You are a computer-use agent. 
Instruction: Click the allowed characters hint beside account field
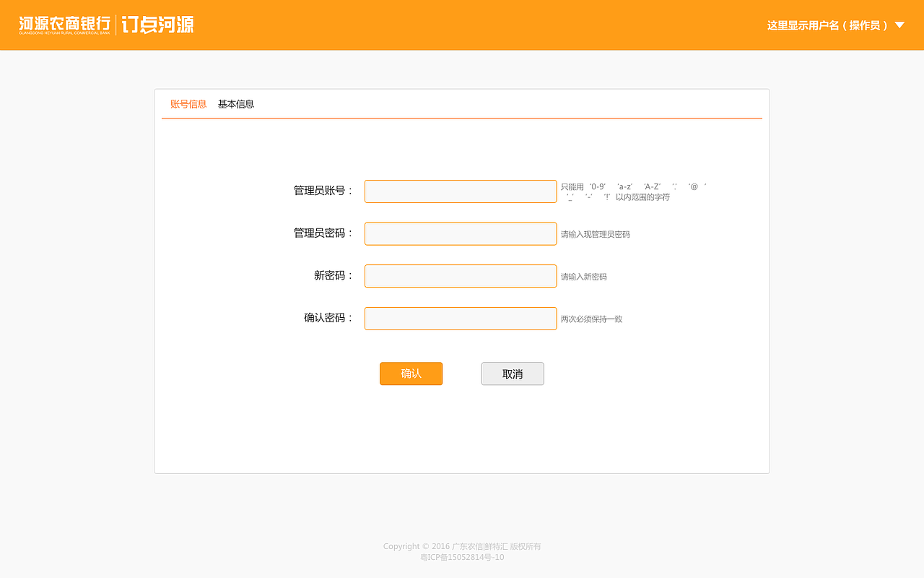[633, 191]
